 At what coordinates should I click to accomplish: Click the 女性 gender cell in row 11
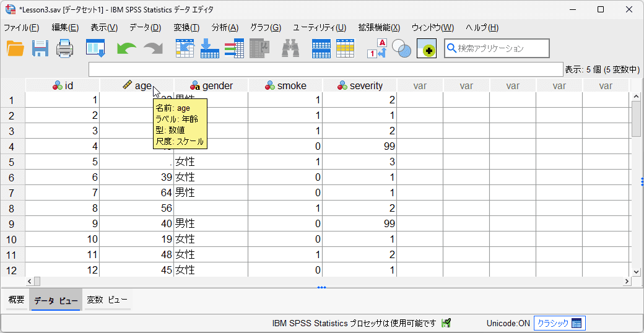click(211, 254)
